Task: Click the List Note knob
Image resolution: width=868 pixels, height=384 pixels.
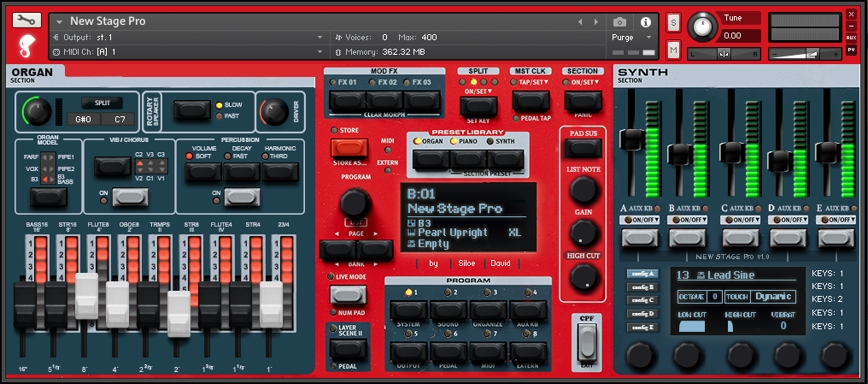Action: (x=584, y=190)
